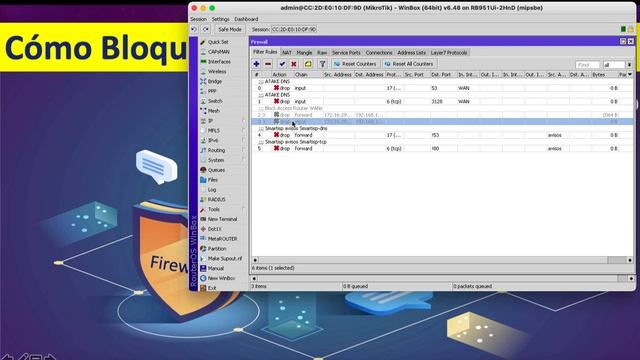Open Wireless in the sidebar

coord(217,71)
